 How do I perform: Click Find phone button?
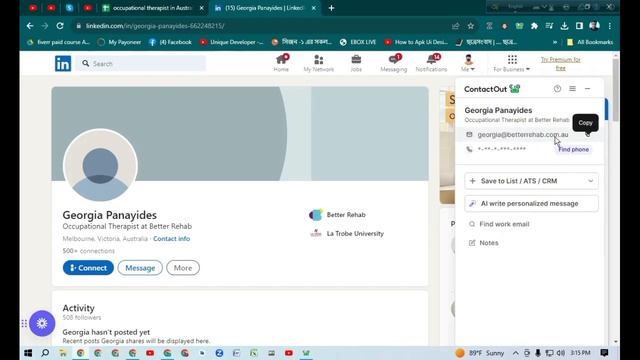click(573, 149)
